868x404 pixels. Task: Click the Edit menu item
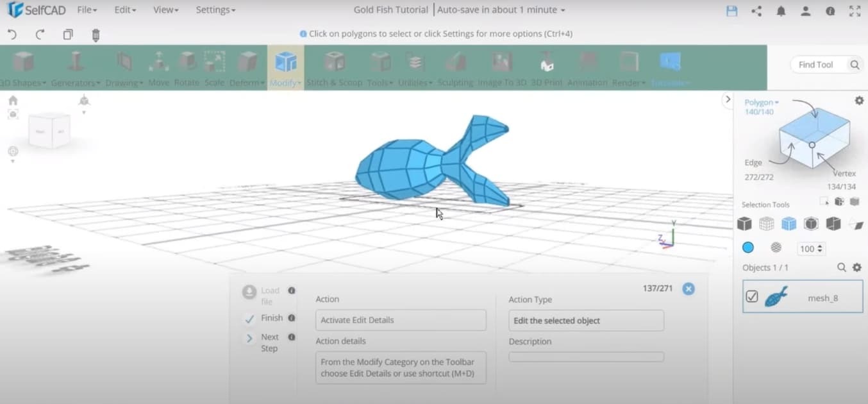click(x=124, y=10)
